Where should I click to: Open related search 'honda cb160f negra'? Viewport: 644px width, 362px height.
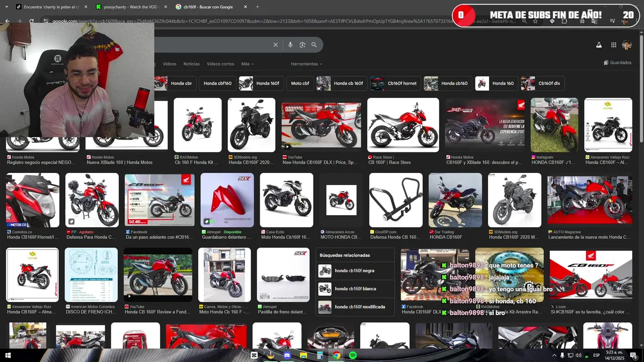pos(356,270)
